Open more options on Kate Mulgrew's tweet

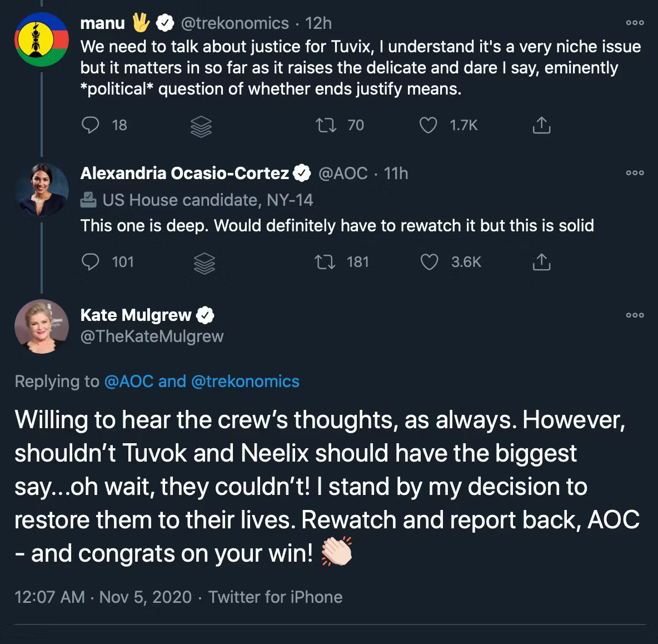click(x=635, y=315)
